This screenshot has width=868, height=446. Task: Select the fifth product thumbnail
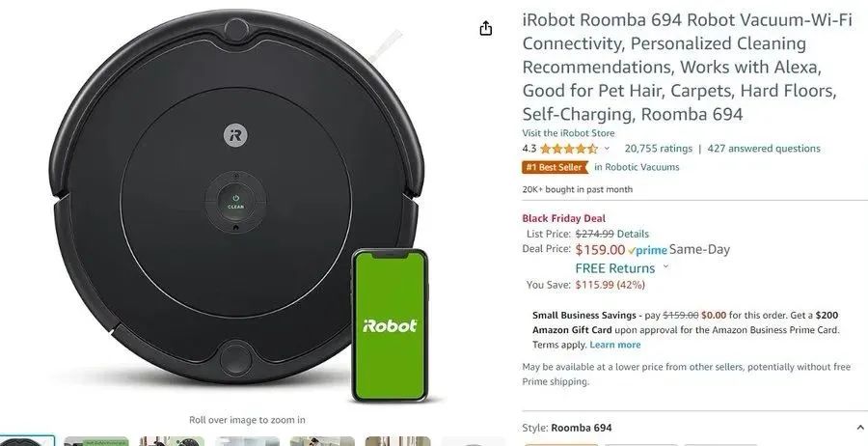[x=322, y=441]
